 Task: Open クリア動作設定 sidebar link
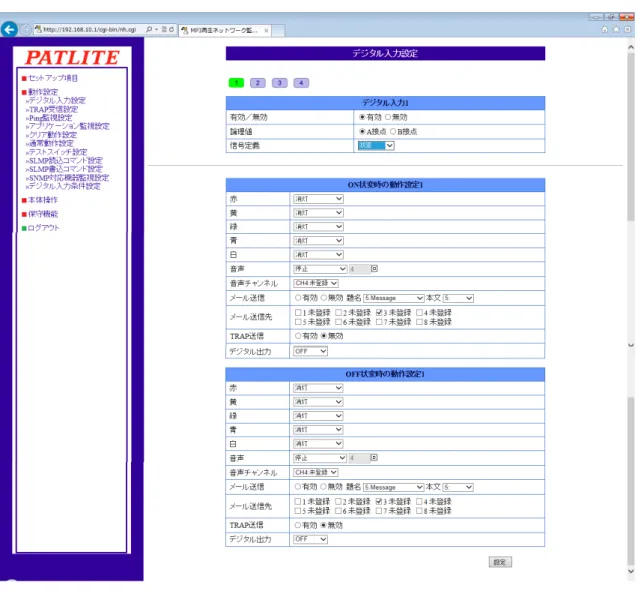coord(52,135)
